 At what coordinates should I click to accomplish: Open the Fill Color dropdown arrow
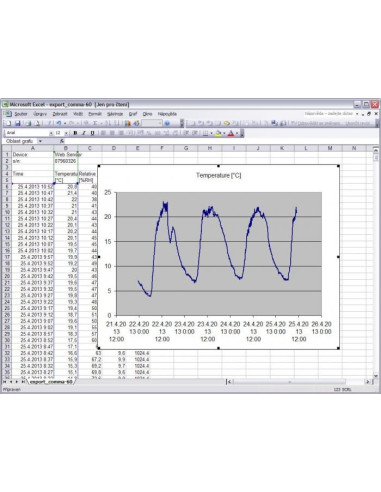tap(224, 133)
